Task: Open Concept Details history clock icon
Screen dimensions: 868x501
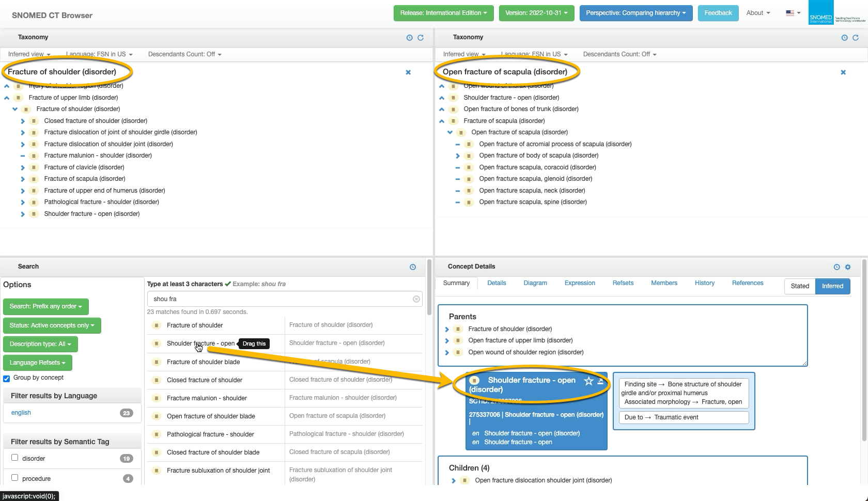Action: (x=837, y=267)
